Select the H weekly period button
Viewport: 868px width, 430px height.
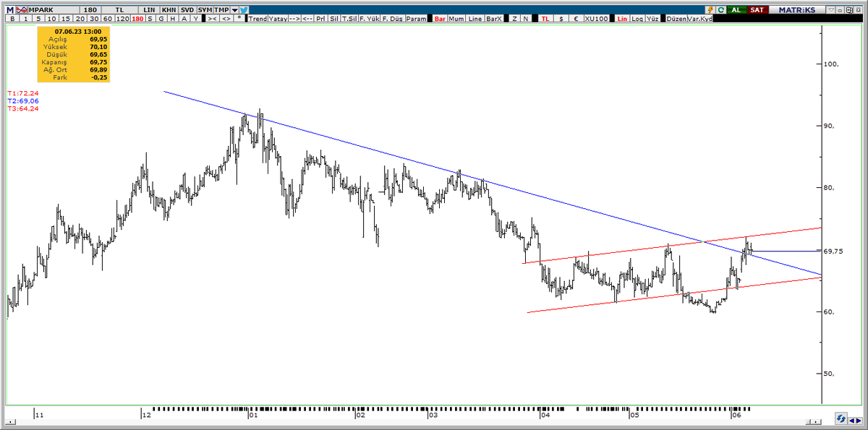pyautogui.click(x=173, y=19)
